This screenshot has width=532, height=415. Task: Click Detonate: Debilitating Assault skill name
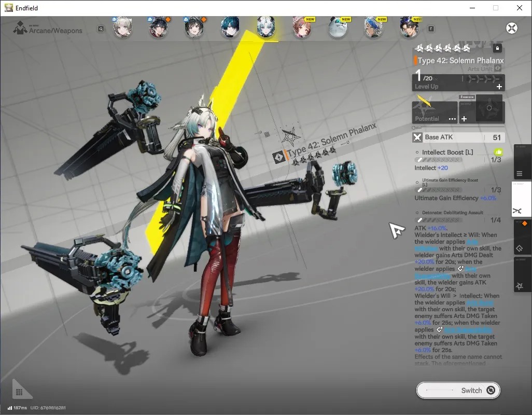[x=453, y=213]
